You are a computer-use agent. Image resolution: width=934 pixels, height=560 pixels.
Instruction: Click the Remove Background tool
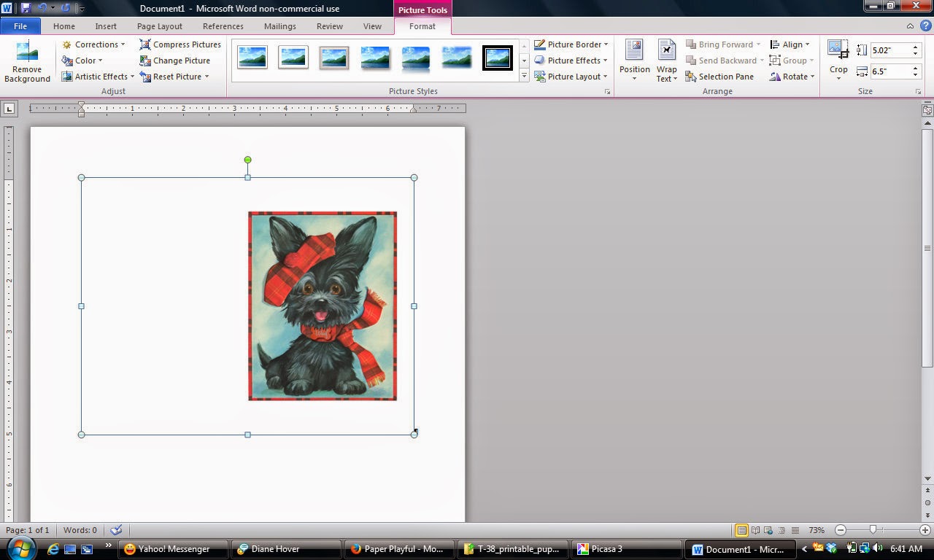pyautogui.click(x=27, y=62)
